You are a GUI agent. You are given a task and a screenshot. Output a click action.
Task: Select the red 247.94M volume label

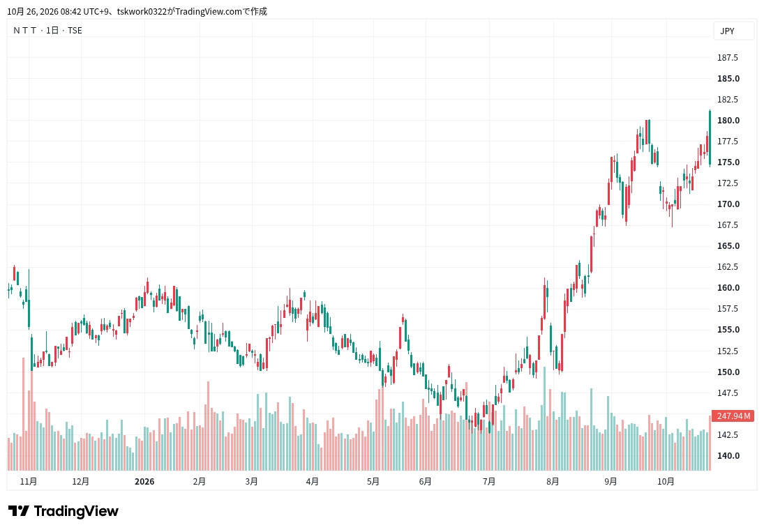[733, 416]
